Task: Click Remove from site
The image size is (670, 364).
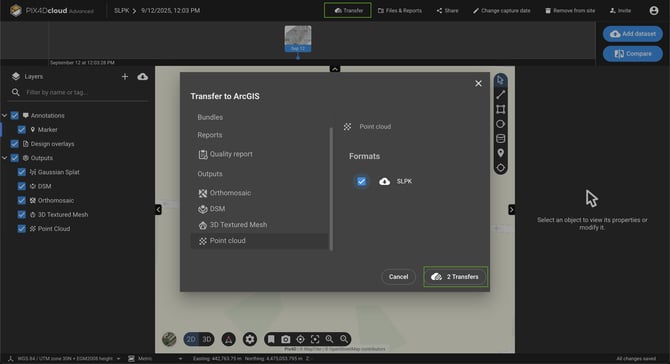Action: click(x=570, y=11)
